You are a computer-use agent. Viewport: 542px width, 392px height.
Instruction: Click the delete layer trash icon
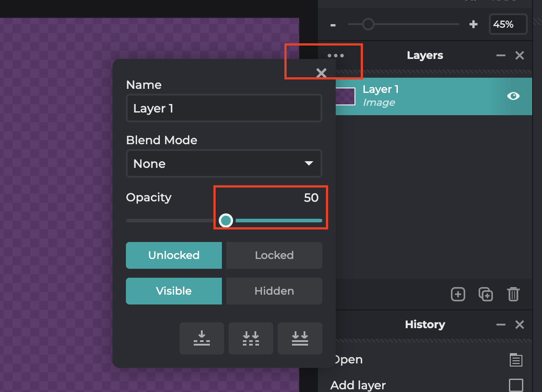click(x=513, y=294)
